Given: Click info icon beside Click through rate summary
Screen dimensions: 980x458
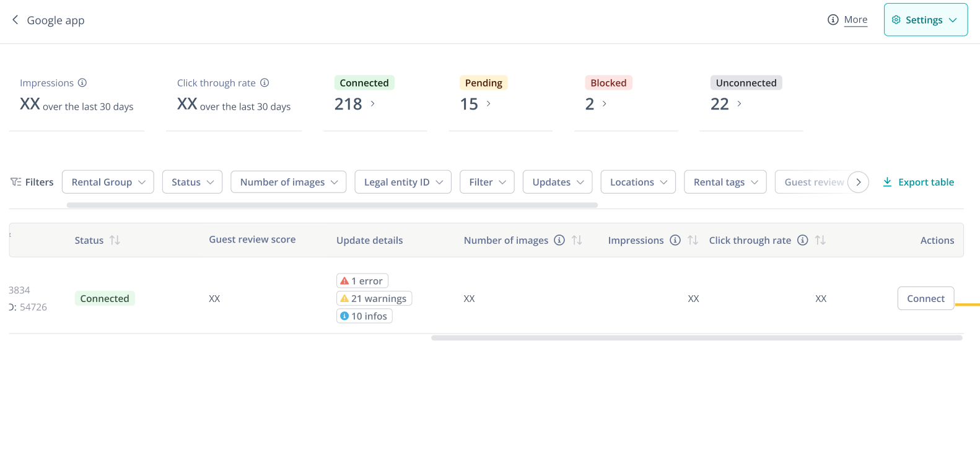Looking at the screenshot, I should (x=265, y=83).
